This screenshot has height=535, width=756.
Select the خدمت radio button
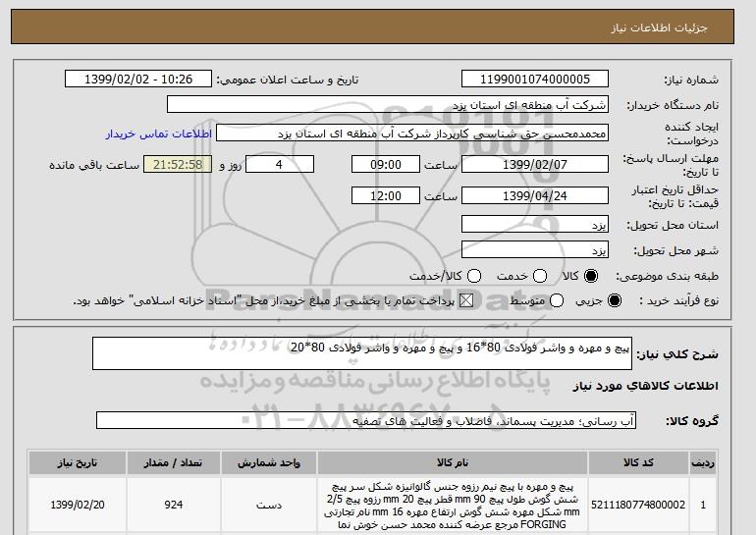pyautogui.click(x=540, y=276)
